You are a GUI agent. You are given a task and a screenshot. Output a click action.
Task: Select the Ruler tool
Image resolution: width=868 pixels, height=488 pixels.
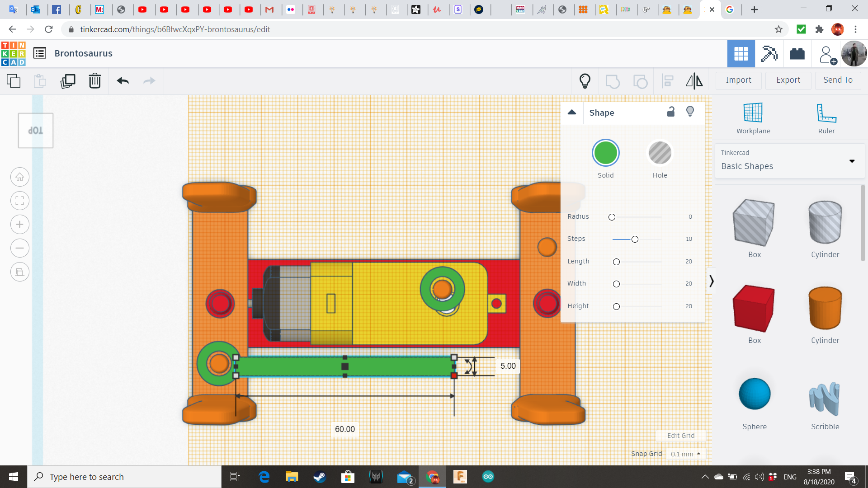826,117
